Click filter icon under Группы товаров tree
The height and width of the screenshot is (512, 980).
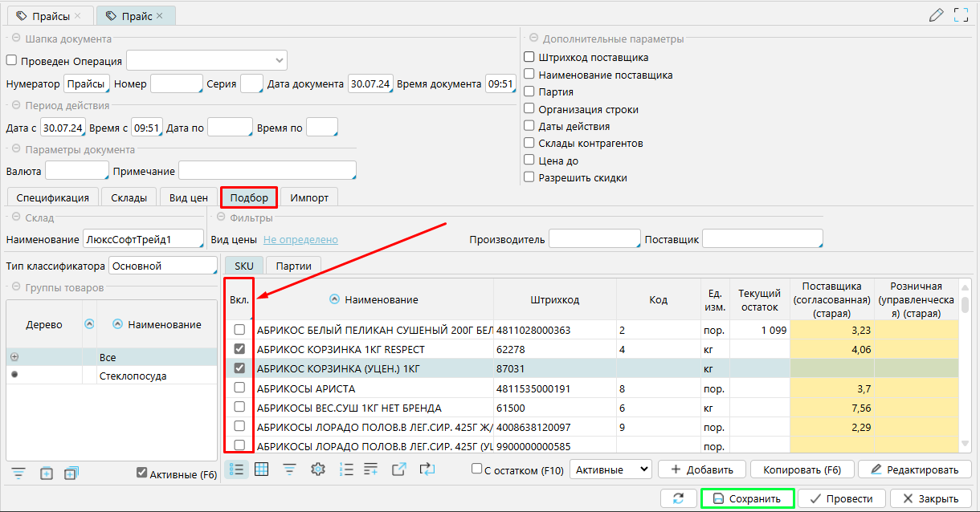pyautogui.click(x=18, y=473)
